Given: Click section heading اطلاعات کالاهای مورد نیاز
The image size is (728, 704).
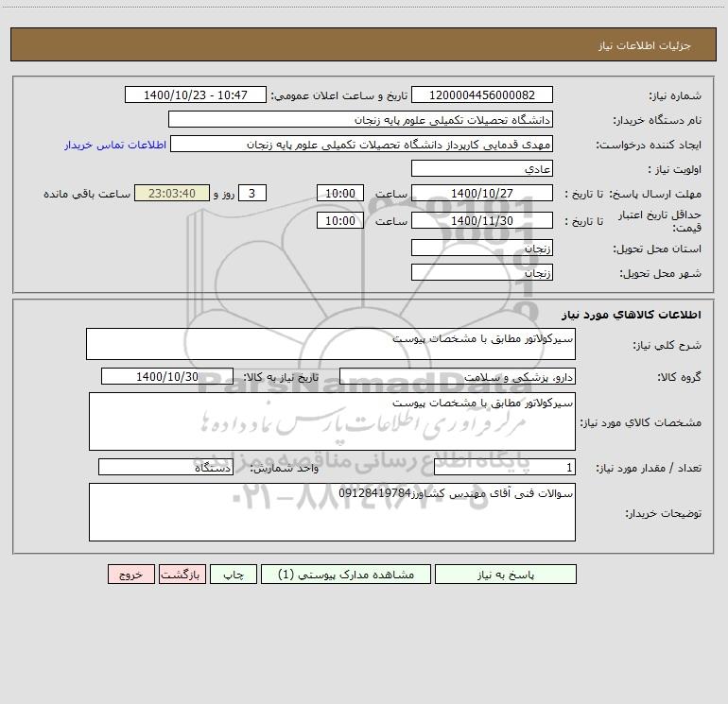Looking at the screenshot, I should click(x=632, y=314).
